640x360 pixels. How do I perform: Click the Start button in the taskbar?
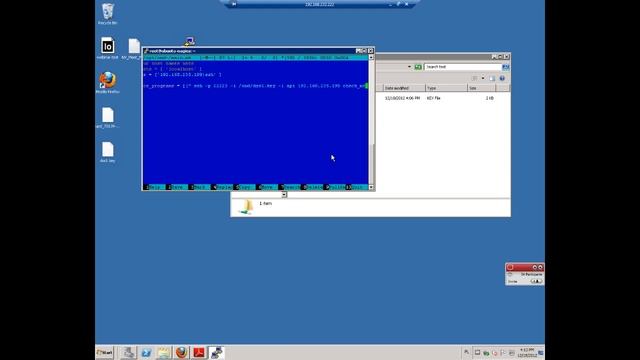104,352
